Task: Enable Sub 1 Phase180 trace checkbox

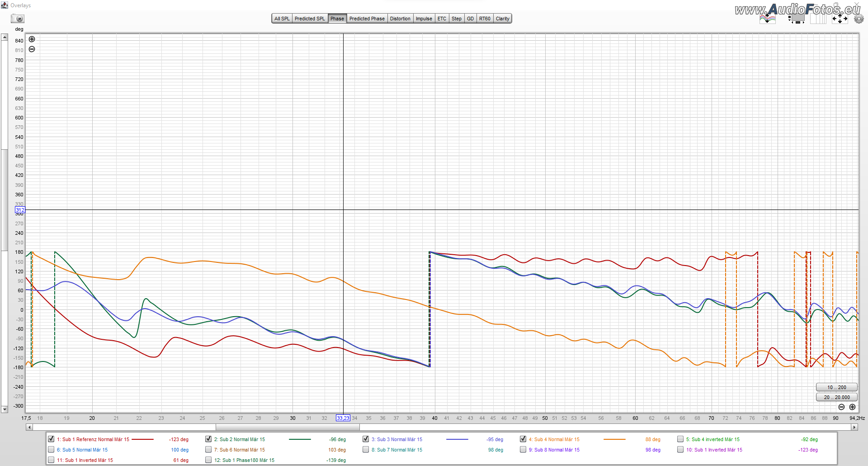Action: click(208, 460)
